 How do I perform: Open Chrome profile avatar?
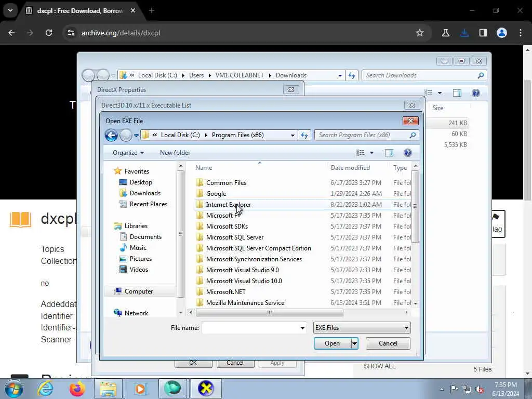[x=502, y=33]
